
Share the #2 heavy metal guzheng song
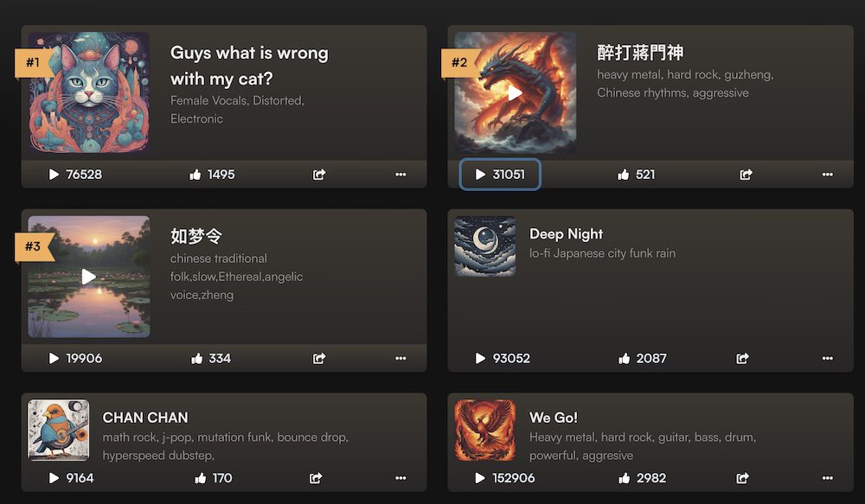(746, 175)
